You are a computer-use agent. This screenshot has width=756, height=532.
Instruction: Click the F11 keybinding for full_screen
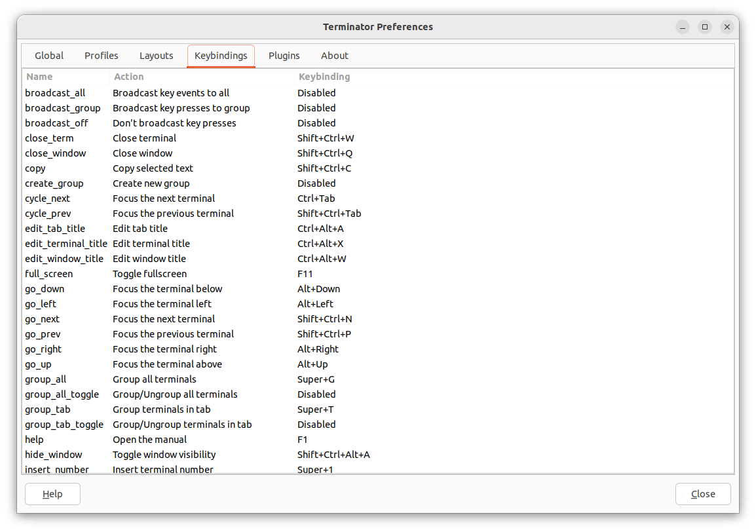point(305,274)
